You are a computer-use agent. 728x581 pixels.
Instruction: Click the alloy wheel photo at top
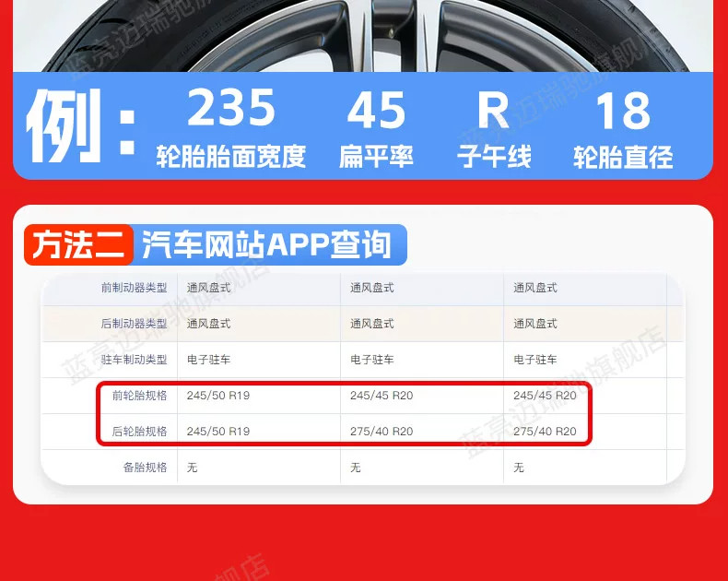pos(363,36)
